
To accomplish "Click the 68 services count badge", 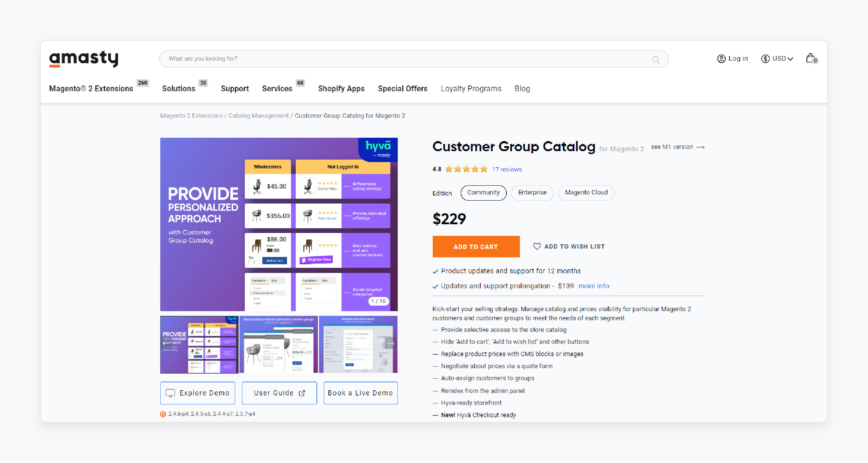I will (x=300, y=83).
